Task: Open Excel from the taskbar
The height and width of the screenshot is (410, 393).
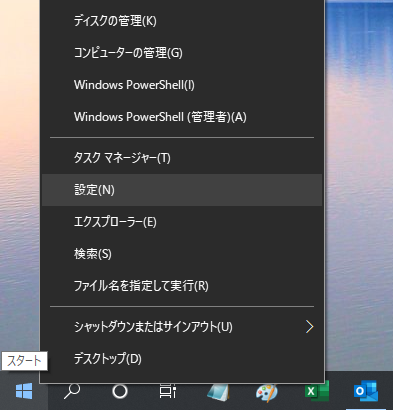Action: 316,391
